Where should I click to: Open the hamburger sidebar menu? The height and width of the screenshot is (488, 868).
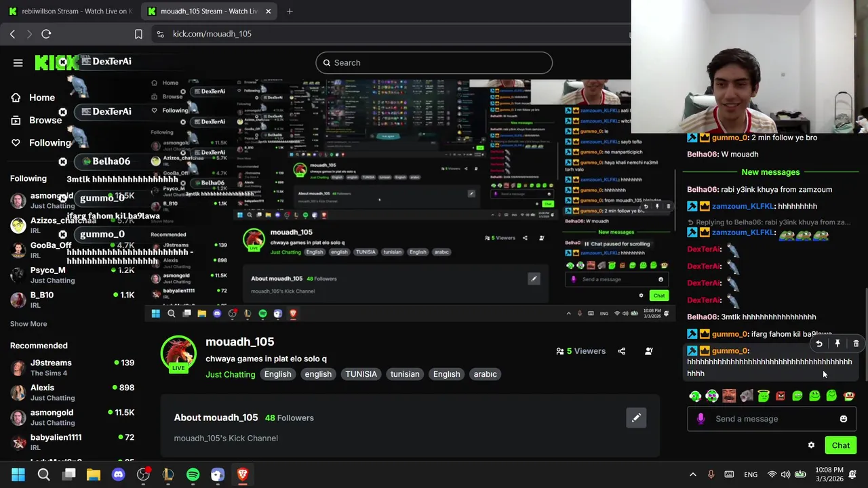click(18, 63)
